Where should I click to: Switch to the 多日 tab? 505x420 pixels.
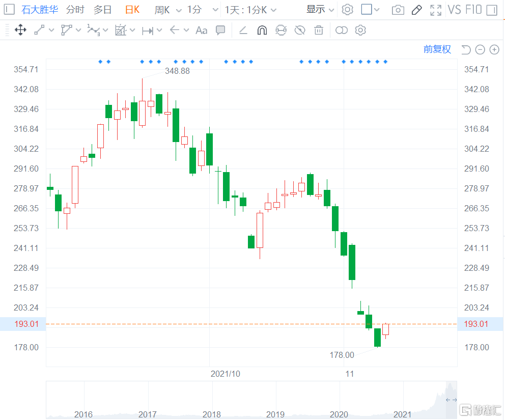tap(102, 10)
